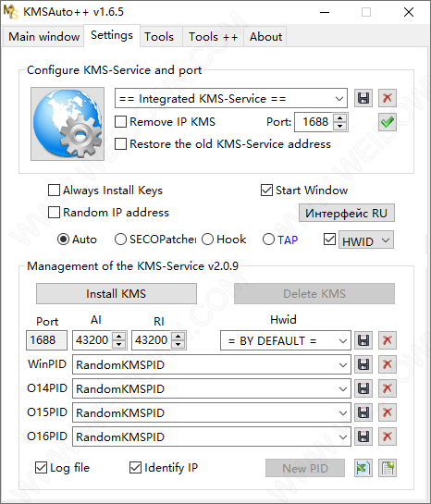Image resolution: width=431 pixels, height=504 pixels.
Task: Toggle Random IP address checkbox
Action: tap(54, 212)
